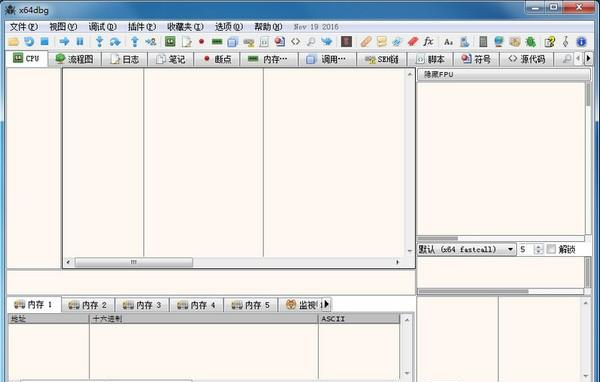The height and width of the screenshot is (382, 600).
Task: Click the step over icon
Action: point(115,41)
